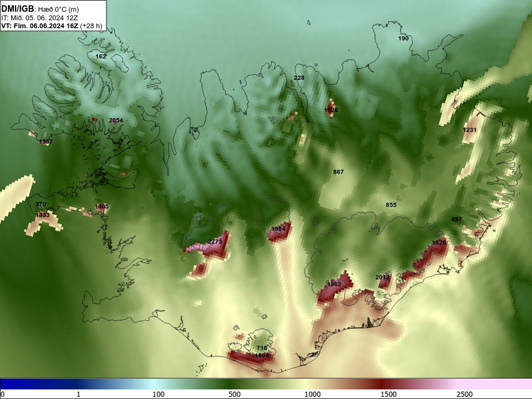Click the 1829 value label
532x399 pixels.
[439, 243]
